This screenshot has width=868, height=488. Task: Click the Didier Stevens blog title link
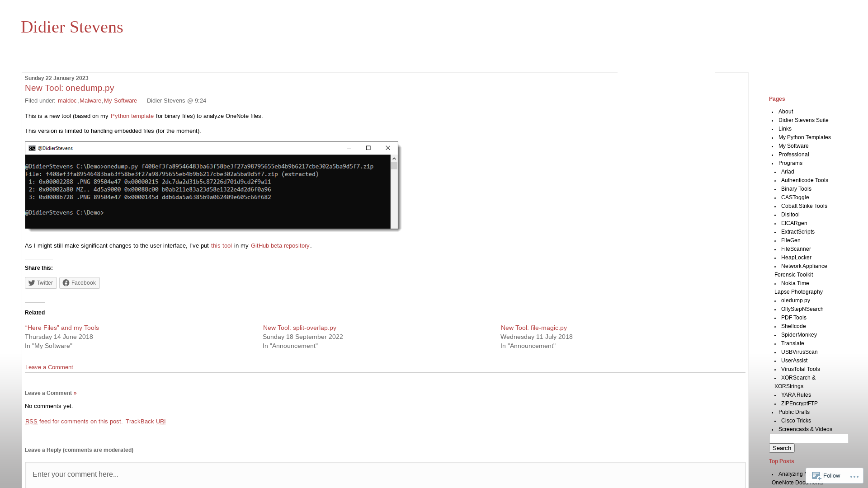click(x=71, y=27)
